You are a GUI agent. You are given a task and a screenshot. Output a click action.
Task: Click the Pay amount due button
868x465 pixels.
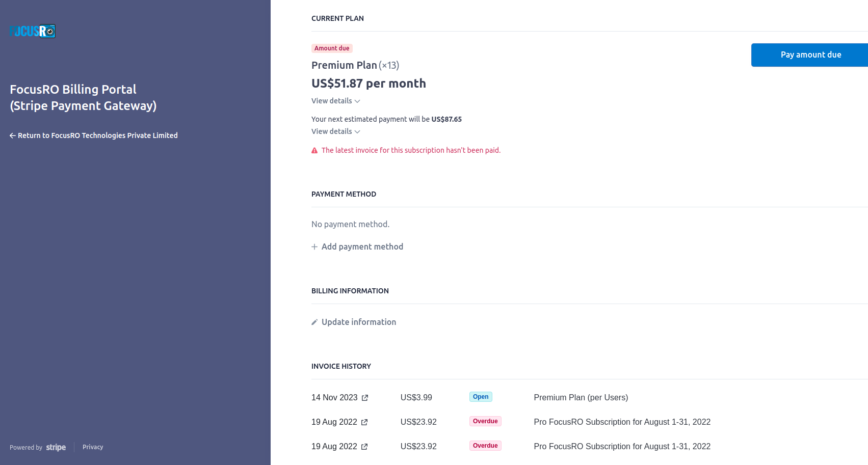coord(809,55)
